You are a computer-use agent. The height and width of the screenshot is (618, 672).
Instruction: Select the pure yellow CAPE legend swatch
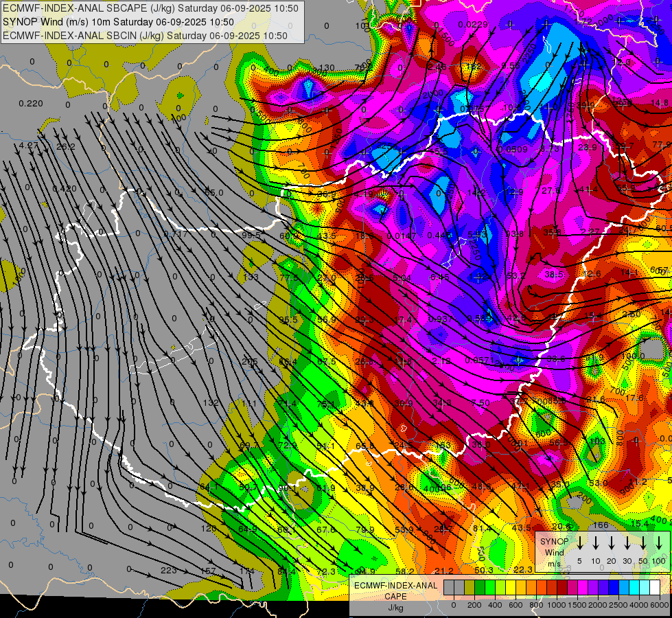click(x=511, y=587)
